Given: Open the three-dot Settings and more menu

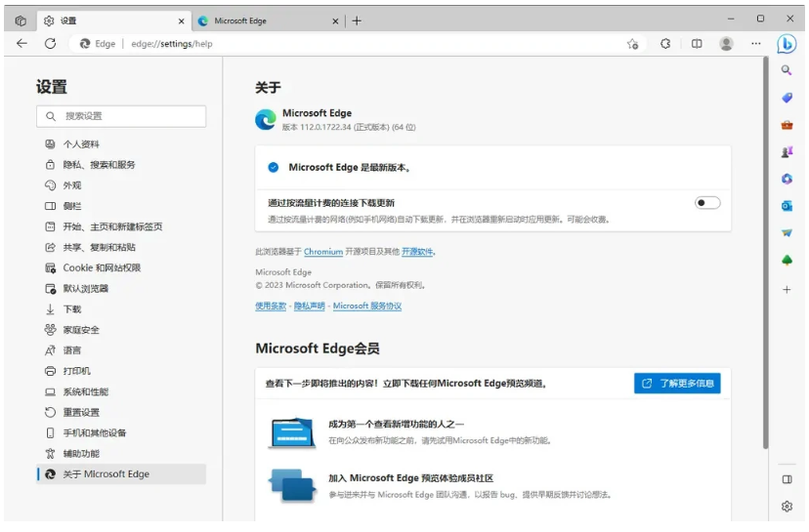Looking at the screenshot, I should 755,44.
